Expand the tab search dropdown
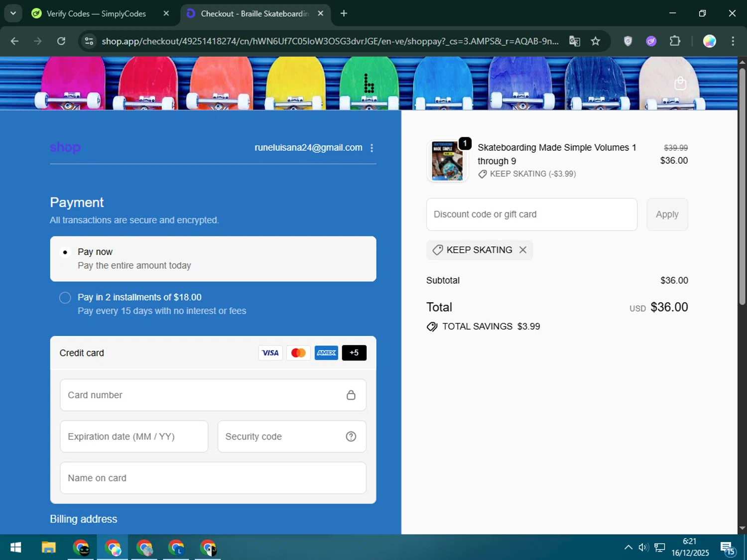This screenshot has height=560, width=747. 13,13
